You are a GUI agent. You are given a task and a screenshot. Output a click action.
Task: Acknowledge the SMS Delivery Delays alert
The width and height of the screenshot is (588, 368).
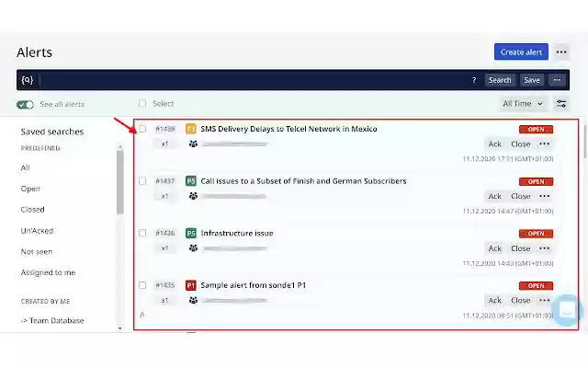[494, 144]
